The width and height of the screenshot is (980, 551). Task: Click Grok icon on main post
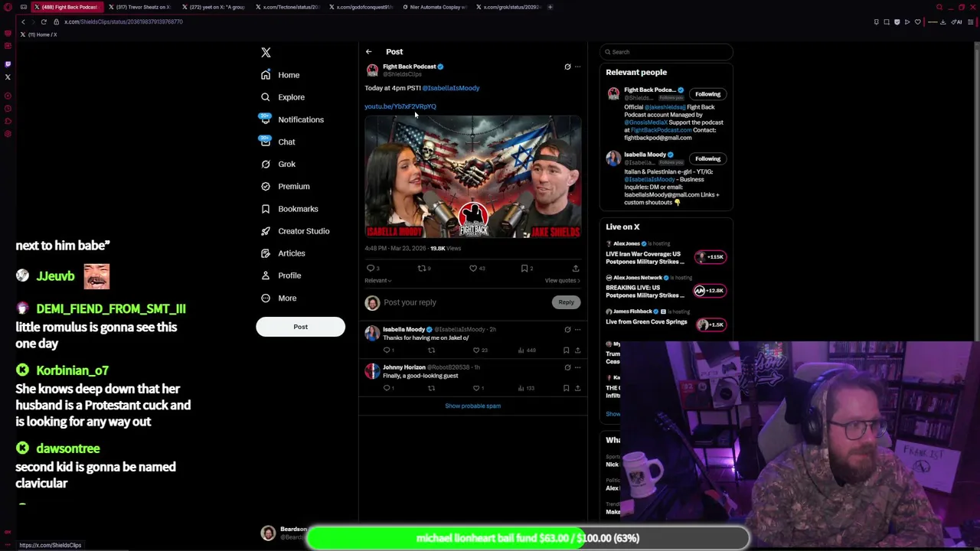(x=567, y=67)
